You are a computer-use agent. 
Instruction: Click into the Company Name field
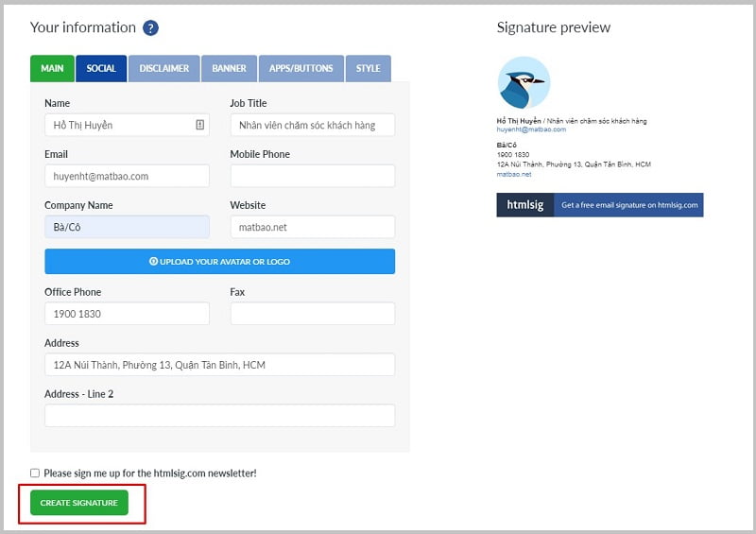127,227
